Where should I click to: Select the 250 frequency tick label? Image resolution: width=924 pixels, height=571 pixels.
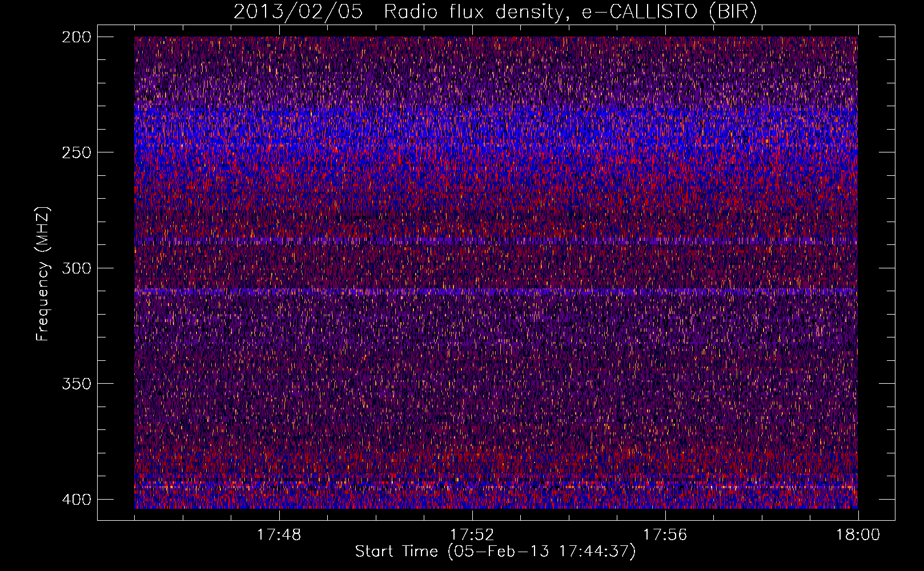click(76, 152)
